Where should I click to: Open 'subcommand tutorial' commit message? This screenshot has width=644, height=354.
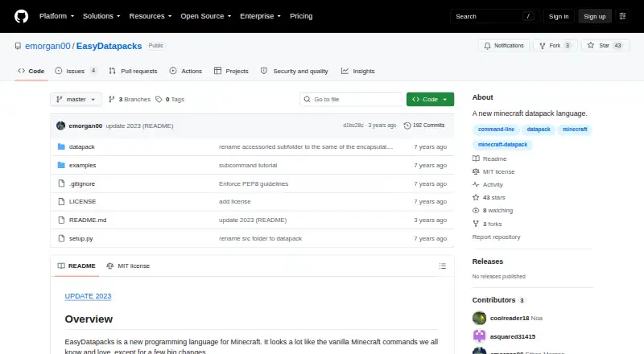tap(248, 165)
